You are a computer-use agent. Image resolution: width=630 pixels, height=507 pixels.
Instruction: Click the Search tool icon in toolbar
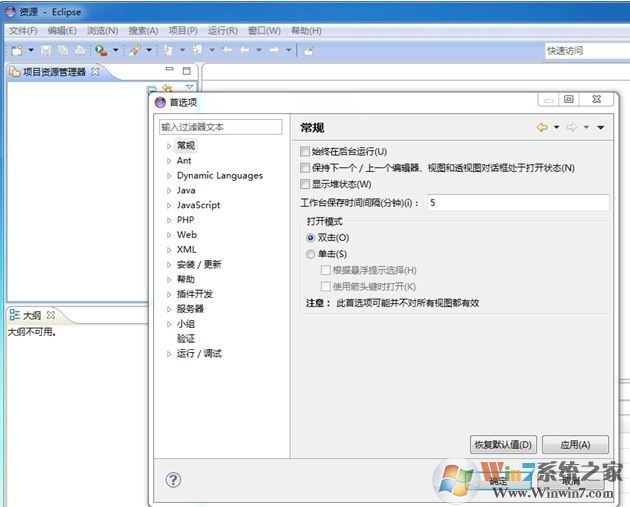pos(135,50)
